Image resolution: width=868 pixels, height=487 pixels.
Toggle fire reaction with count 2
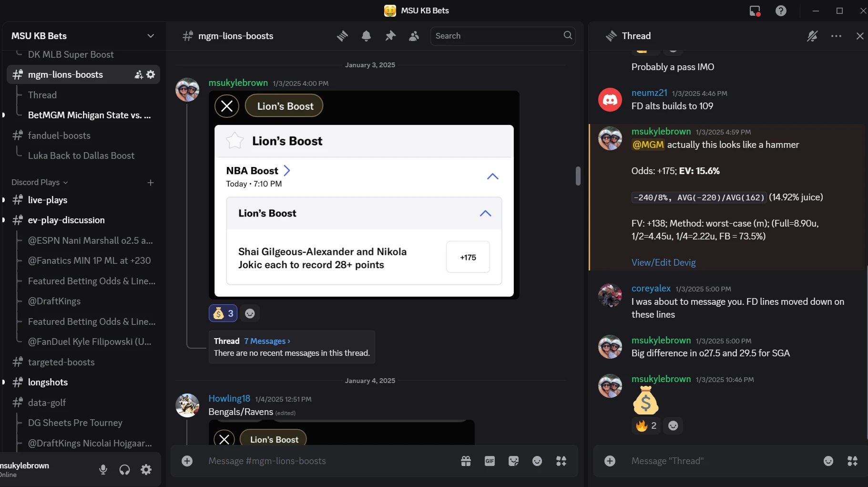point(646,425)
